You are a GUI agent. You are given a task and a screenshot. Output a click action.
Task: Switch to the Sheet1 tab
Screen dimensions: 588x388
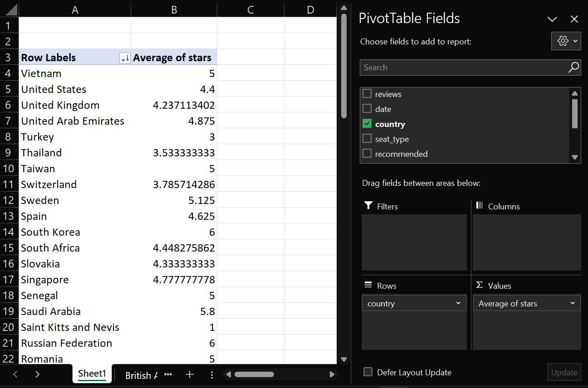tap(92, 373)
